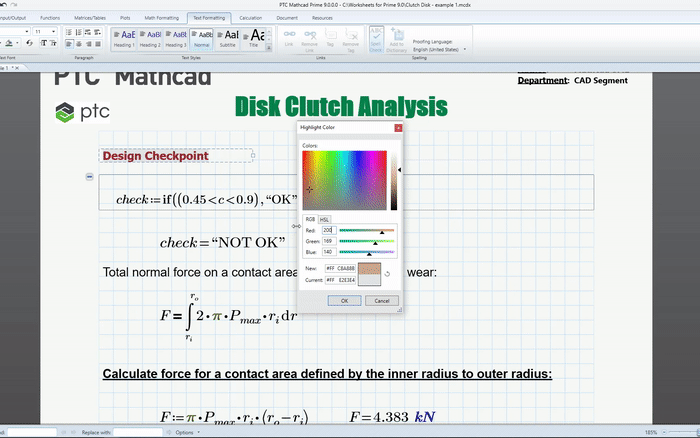This screenshot has width=700, height=438.
Task: Open the Matrices/Tables ribbon tab
Action: pyautogui.click(x=90, y=18)
